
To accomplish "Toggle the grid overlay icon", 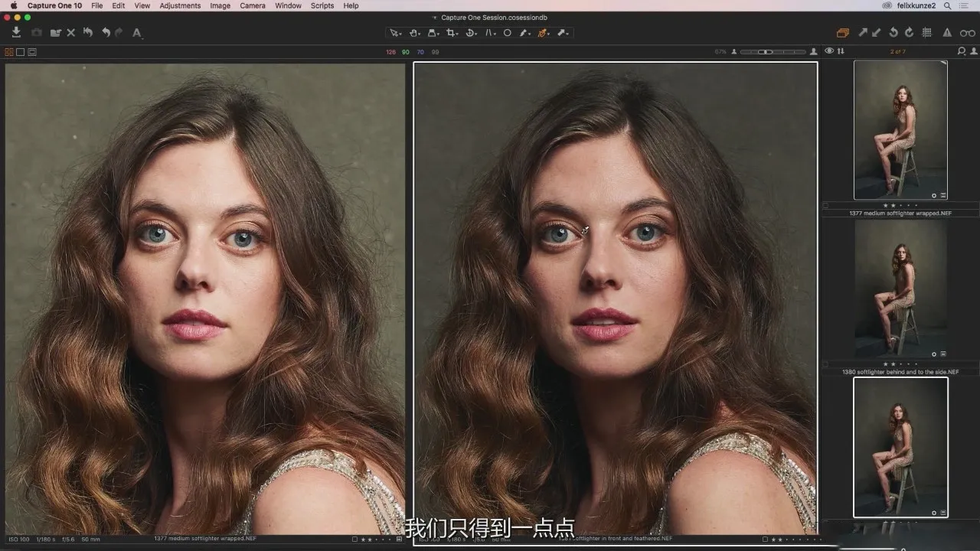I will pos(926,32).
